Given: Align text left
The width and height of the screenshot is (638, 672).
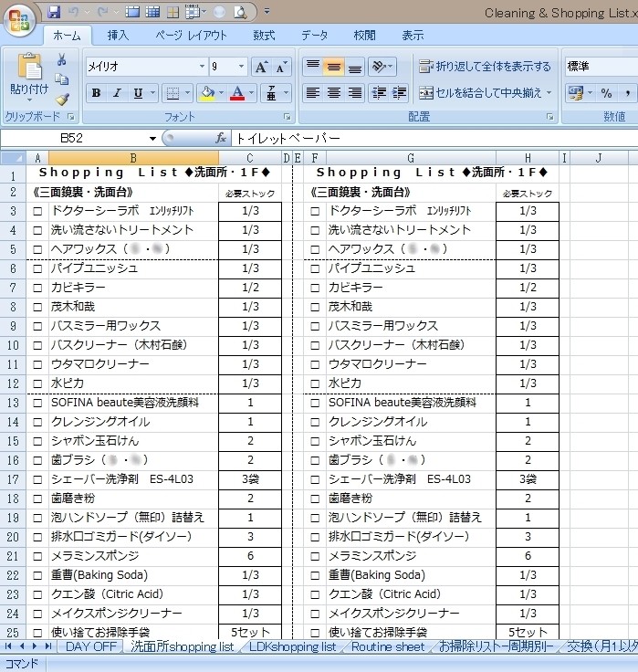Looking at the screenshot, I should [313, 93].
